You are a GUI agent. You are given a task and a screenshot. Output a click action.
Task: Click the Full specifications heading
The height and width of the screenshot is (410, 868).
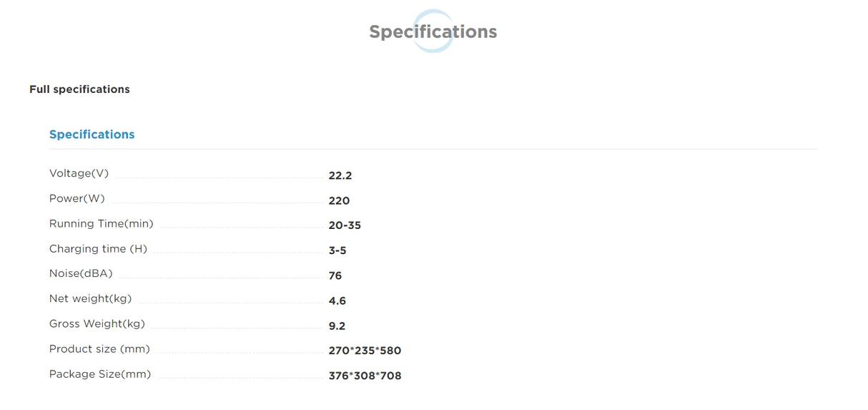79,89
